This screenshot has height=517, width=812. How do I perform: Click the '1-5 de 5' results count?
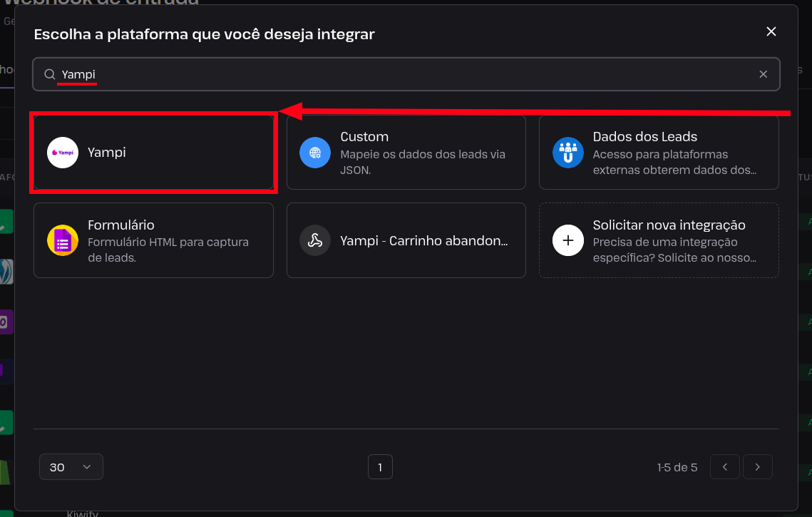pos(677,467)
